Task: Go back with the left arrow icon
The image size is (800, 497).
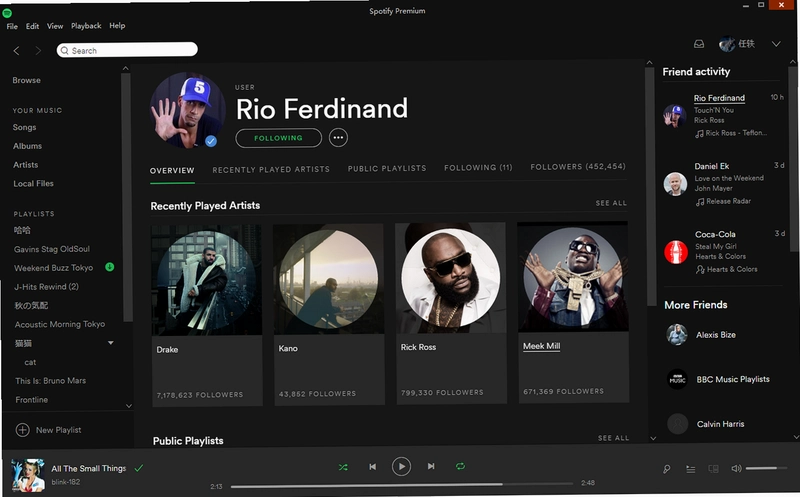Action: click(x=16, y=51)
